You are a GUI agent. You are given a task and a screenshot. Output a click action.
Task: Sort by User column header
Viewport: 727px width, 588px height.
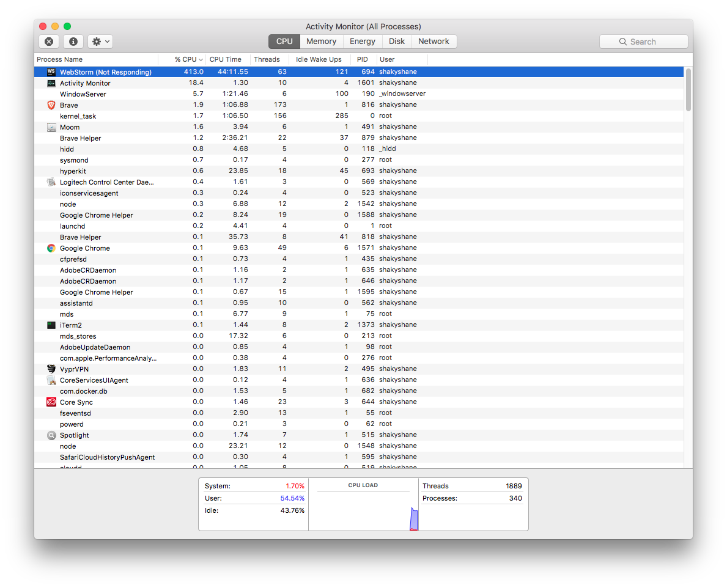pos(402,59)
